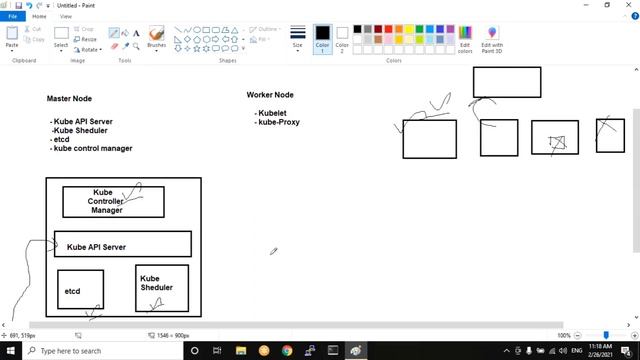
Task: Adjust the zoom slider handle
Action: click(606, 335)
